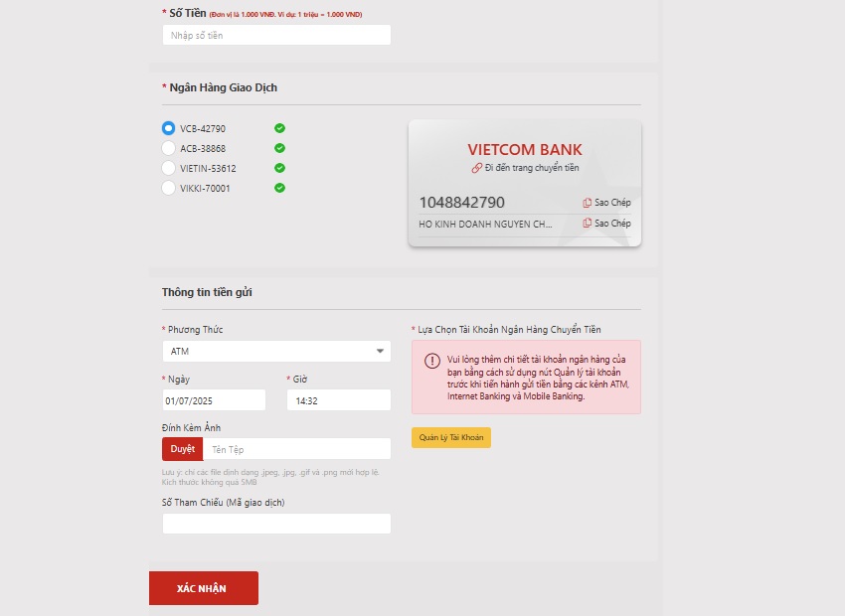Open the Phương Thức ATM dropdown

[x=276, y=351]
